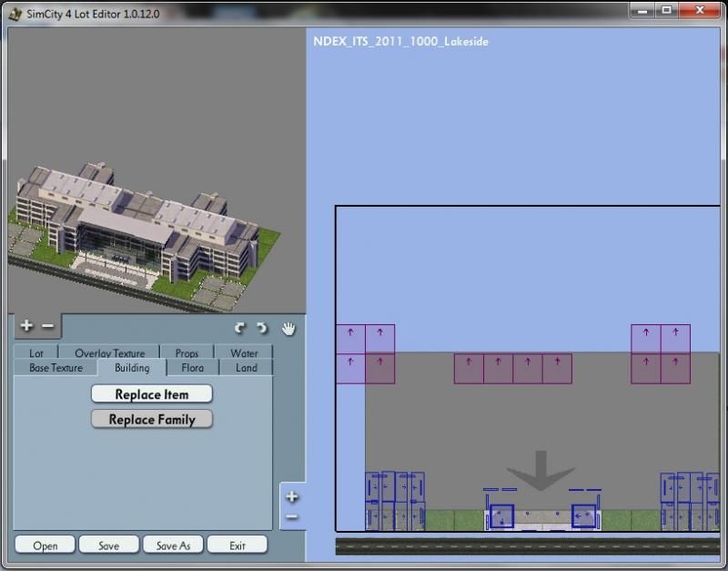Rotate the preview clockwise

point(240,329)
